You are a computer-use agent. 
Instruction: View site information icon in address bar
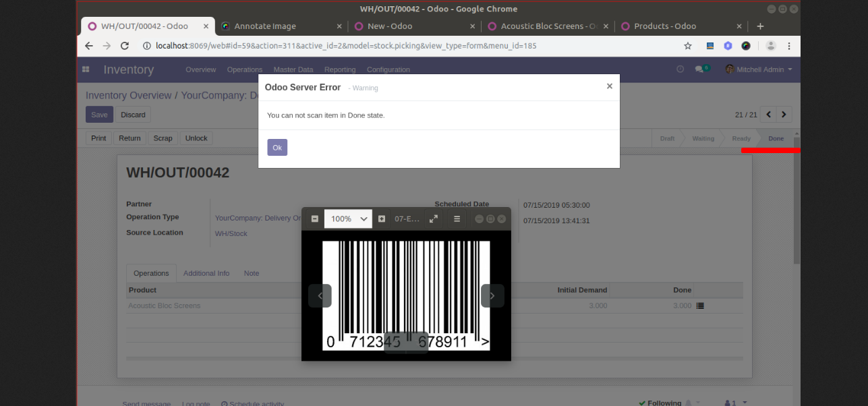[146, 46]
